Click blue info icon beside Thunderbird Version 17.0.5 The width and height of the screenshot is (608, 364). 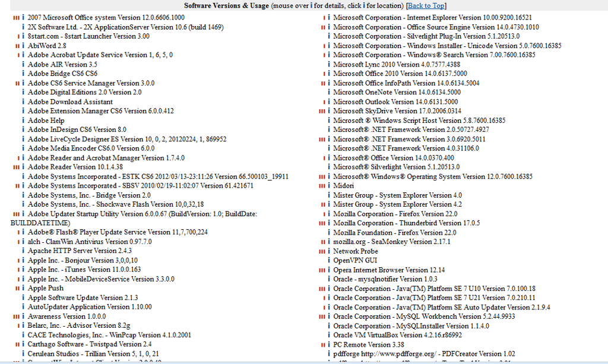click(329, 223)
